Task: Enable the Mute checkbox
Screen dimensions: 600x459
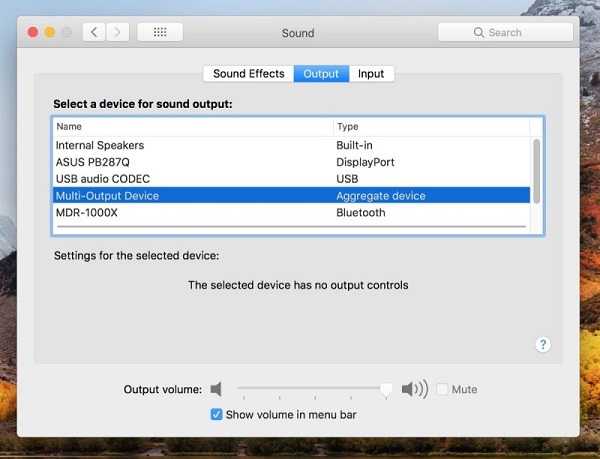Action: click(x=442, y=389)
